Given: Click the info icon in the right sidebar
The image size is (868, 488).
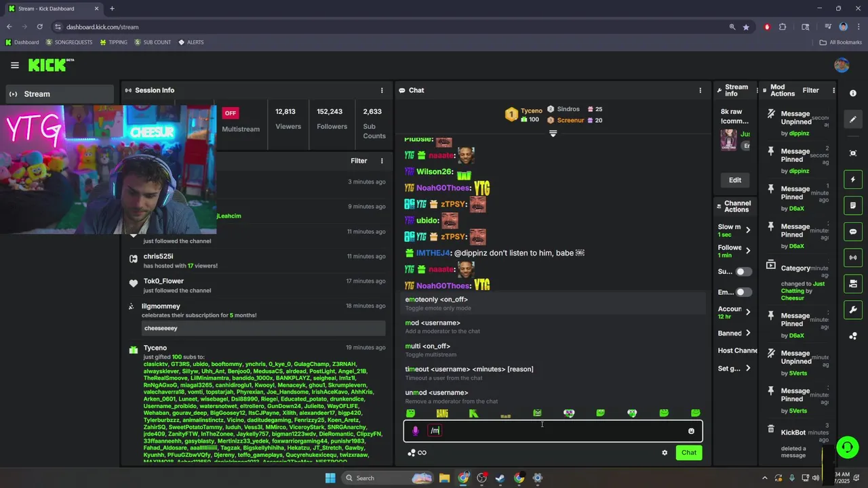Looking at the screenshot, I should point(853,94).
